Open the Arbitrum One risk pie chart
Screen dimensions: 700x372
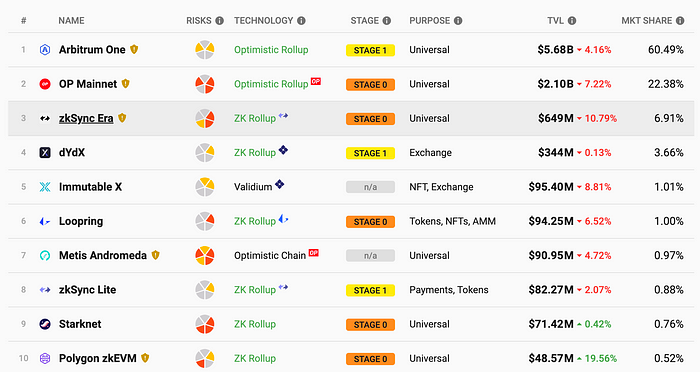tap(205, 50)
